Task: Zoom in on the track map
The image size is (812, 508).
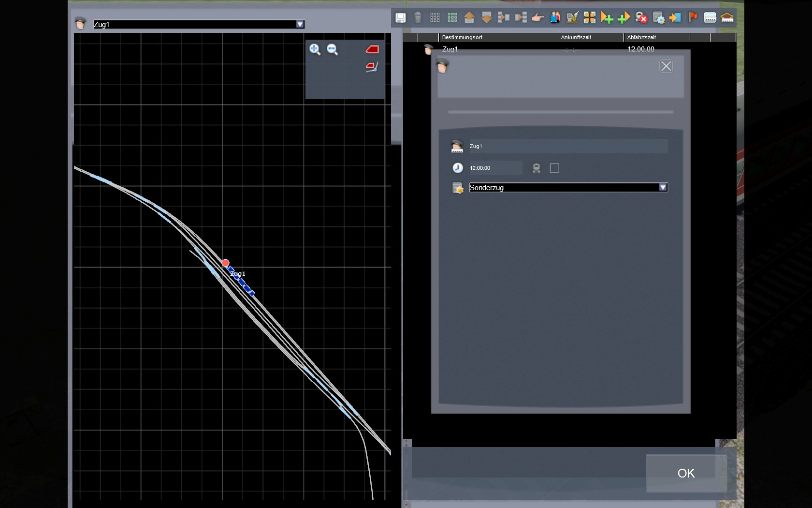Action: point(315,49)
